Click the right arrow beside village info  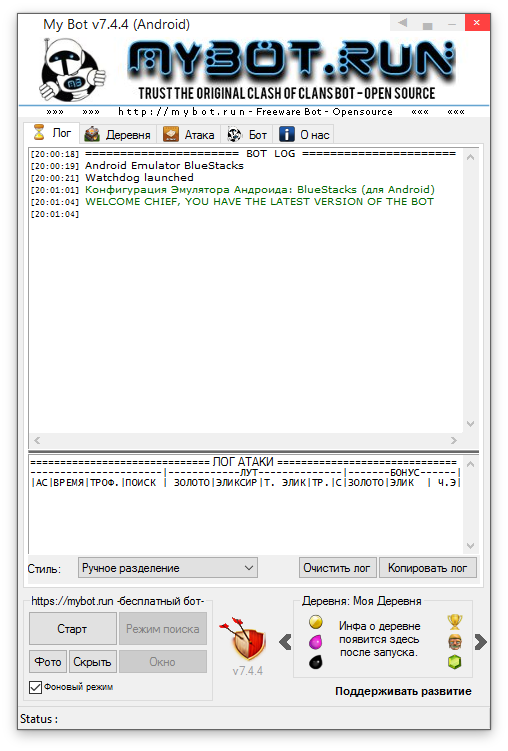click(481, 641)
